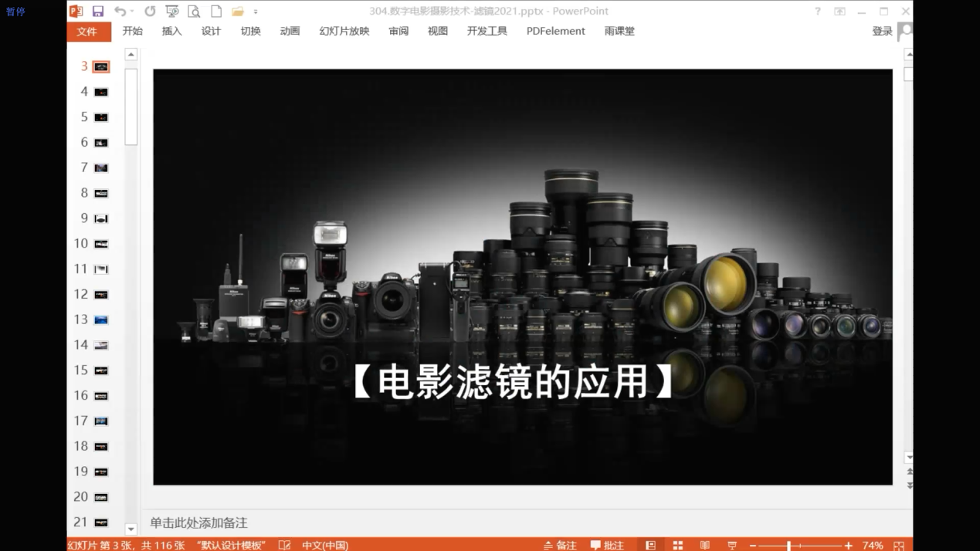Image resolution: width=980 pixels, height=551 pixels.
Task: Expand the Customize Quick Access Toolbar dropdown
Action: pyautogui.click(x=256, y=12)
